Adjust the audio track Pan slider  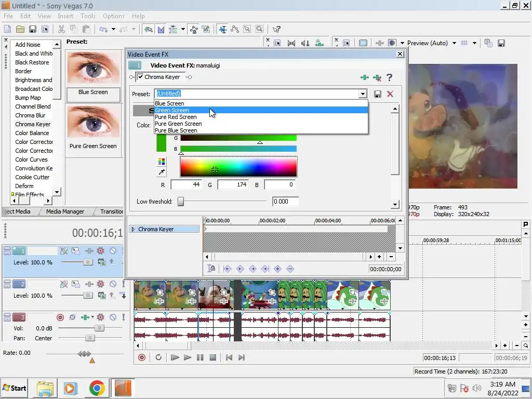point(90,338)
